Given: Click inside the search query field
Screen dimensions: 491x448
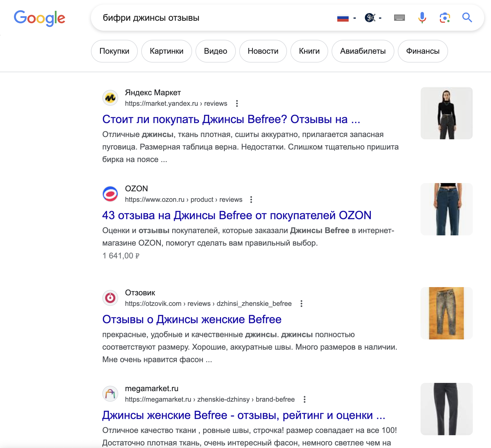Looking at the screenshot, I should coord(199,18).
